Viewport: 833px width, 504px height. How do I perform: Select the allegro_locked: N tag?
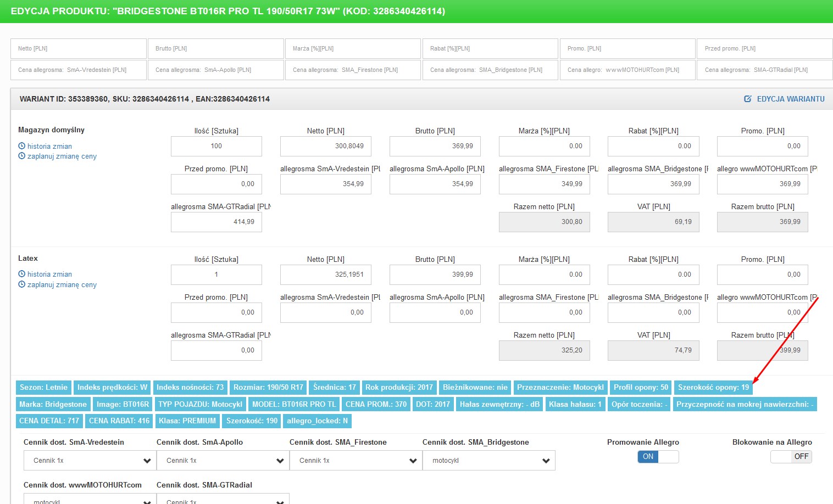tap(317, 421)
